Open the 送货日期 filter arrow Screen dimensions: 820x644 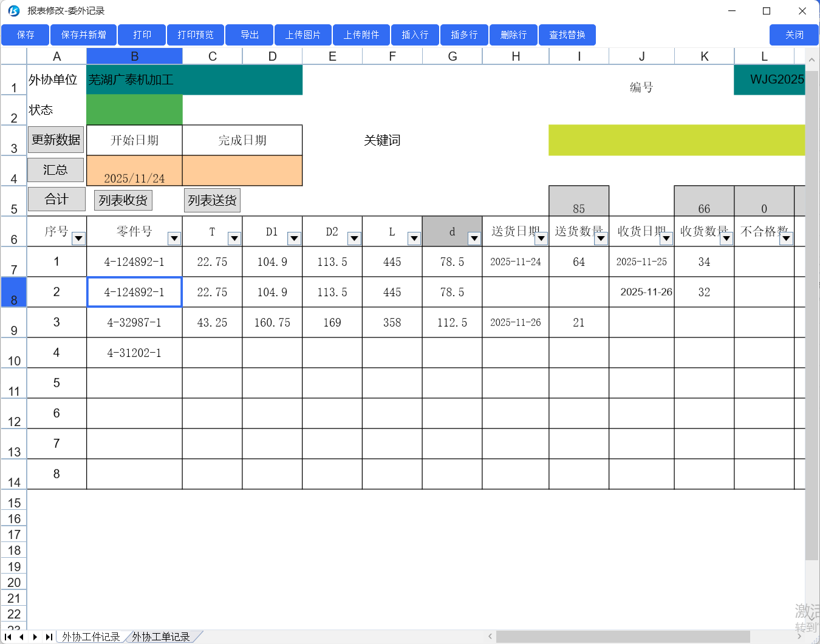(541, 239)
